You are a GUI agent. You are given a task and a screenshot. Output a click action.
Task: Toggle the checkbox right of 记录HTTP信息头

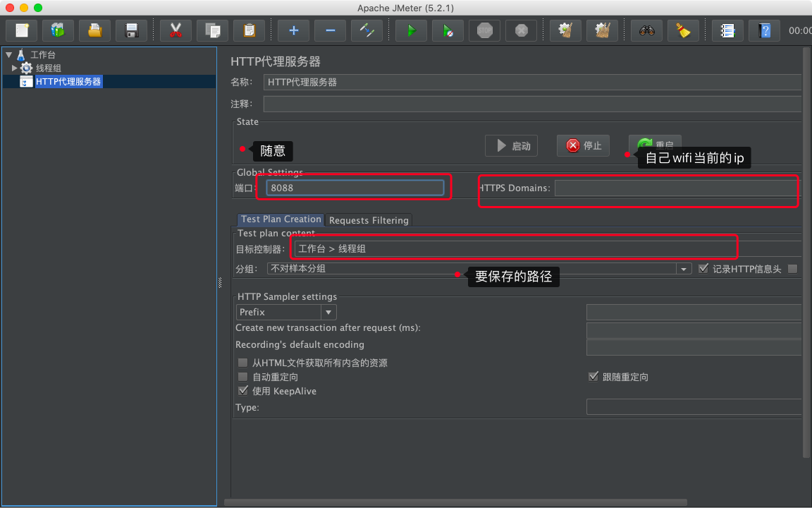point(792,269)
